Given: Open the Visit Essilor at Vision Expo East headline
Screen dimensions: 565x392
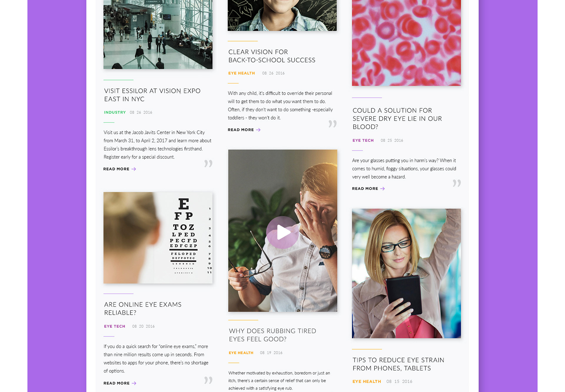Looking at the screenshot, I should 152,95.
